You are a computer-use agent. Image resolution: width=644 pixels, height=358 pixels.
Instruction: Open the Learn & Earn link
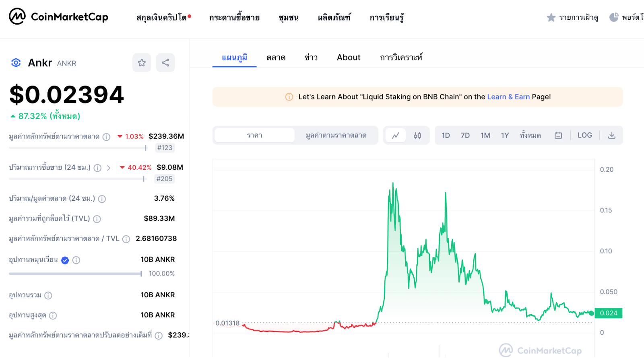click(508, 97)
